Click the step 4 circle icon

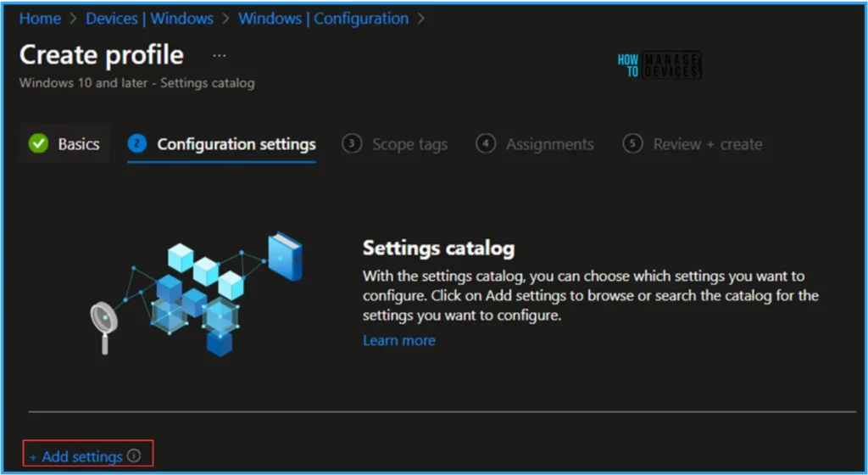(485, 144)
